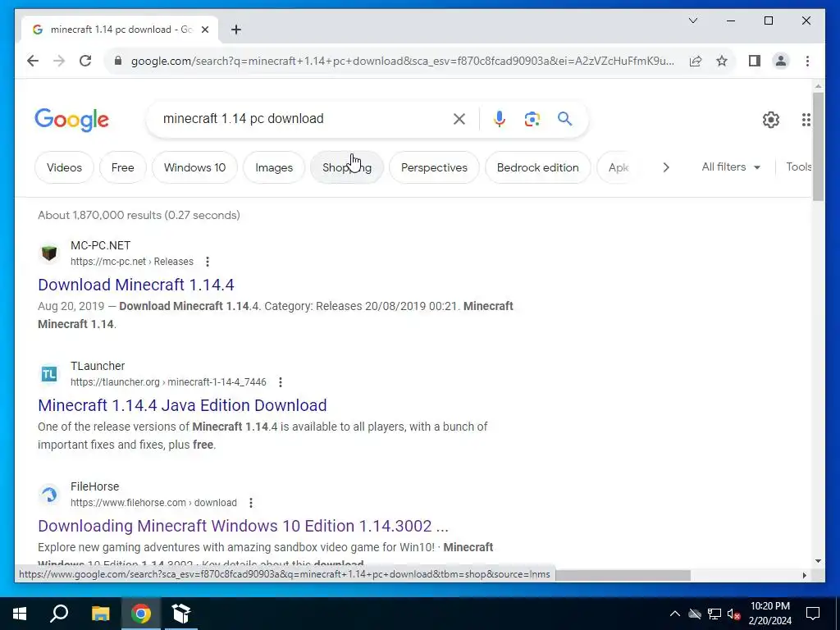Click into the Google search field

coord(304,119)
